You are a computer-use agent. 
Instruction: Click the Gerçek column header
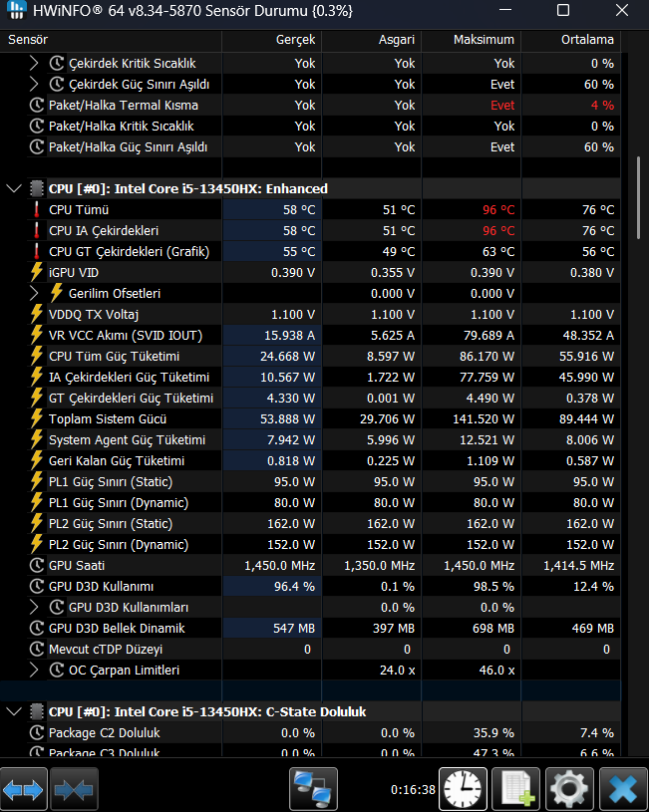pos(271,40)
